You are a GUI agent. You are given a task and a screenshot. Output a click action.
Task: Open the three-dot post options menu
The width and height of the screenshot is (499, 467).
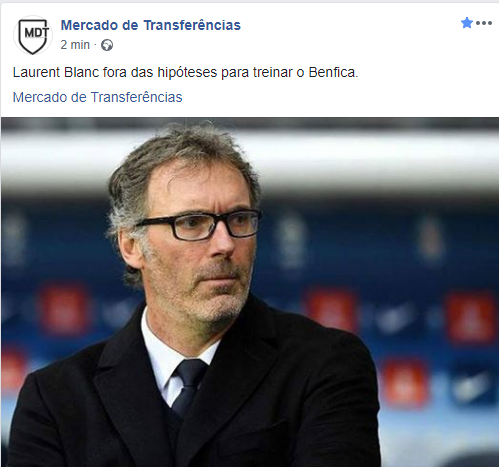pos(484,23)
